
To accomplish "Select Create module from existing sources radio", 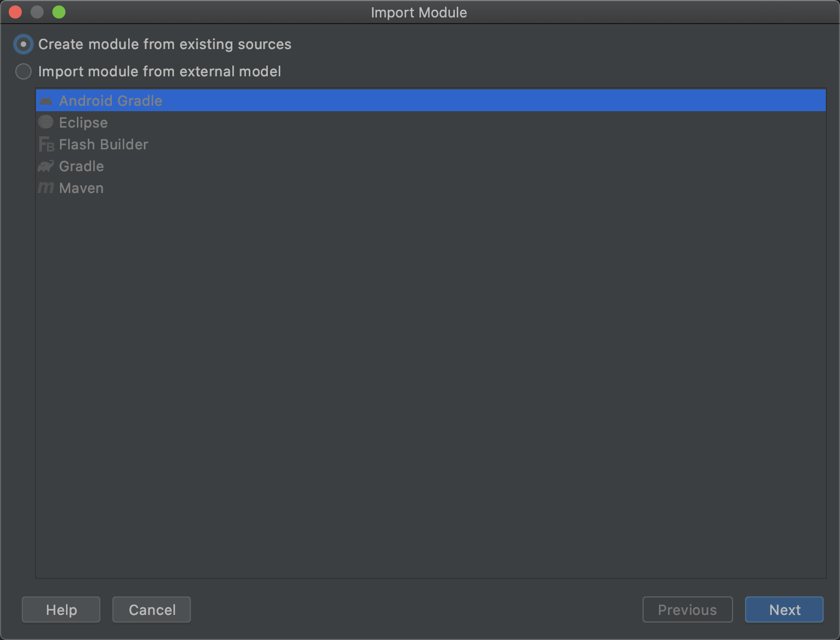I will pos(23,44).
